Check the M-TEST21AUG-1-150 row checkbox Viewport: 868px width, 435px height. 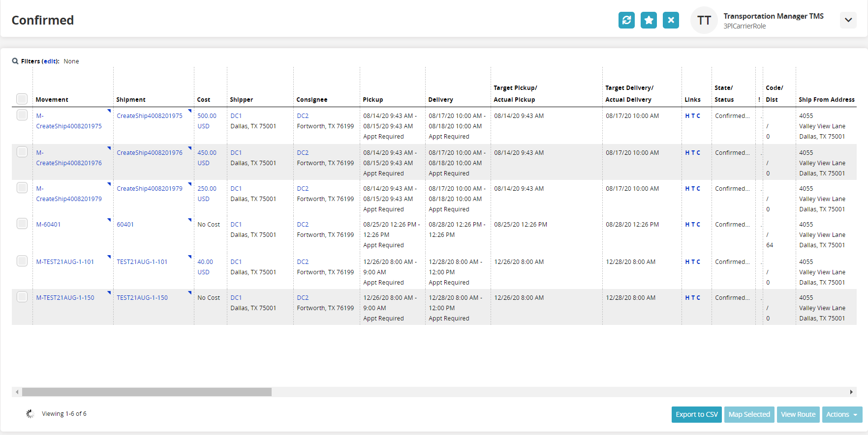point(22,297)
